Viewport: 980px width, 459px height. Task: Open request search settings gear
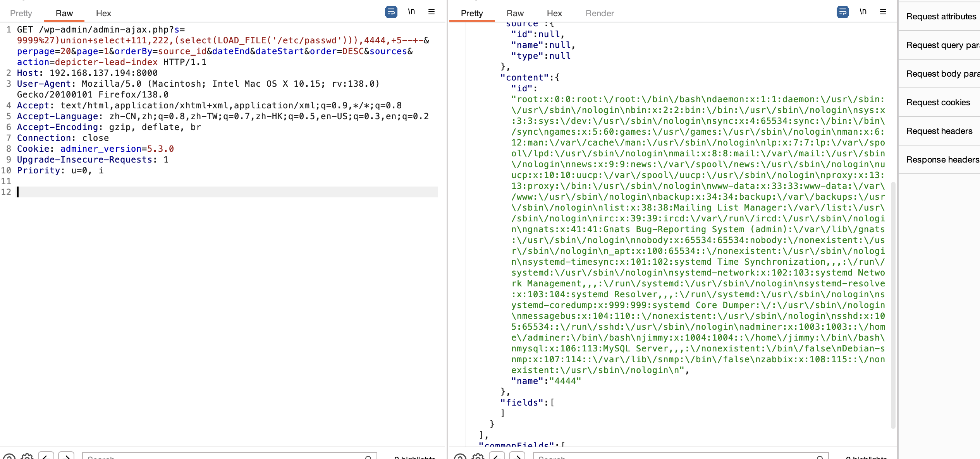click(27, 457)
